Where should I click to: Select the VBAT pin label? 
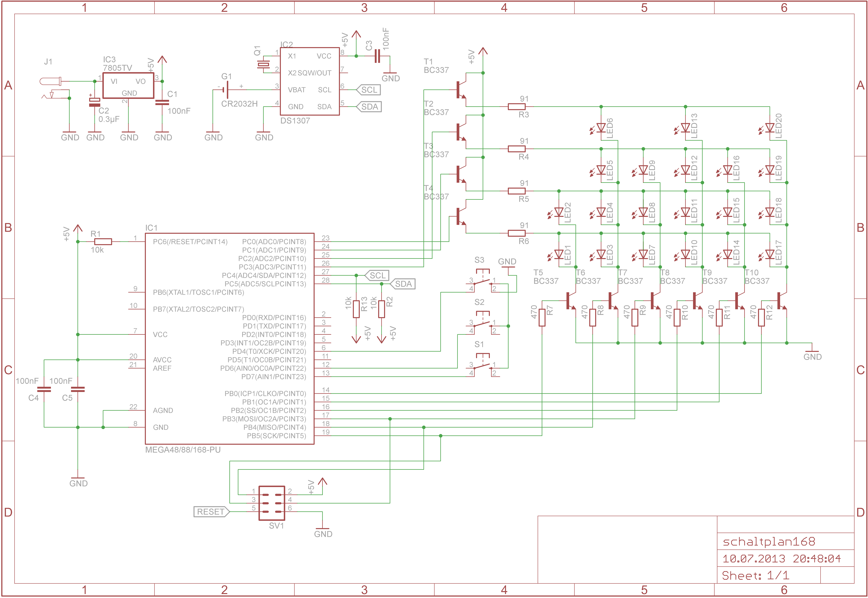pos(297,90)
